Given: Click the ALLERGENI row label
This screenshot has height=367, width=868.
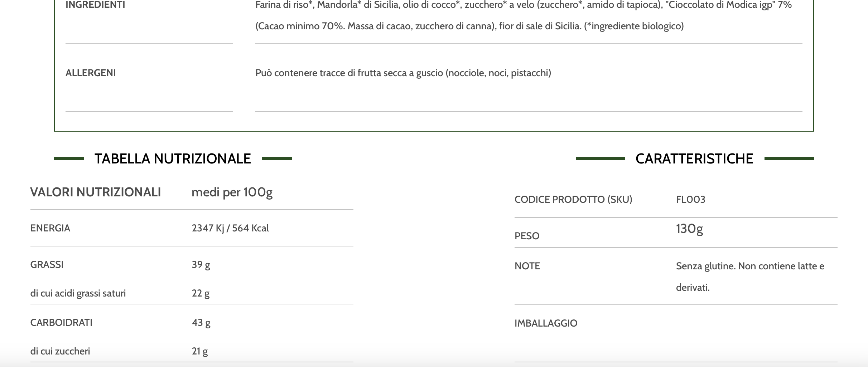Looking at the screenshot, I should pos(91,73).
